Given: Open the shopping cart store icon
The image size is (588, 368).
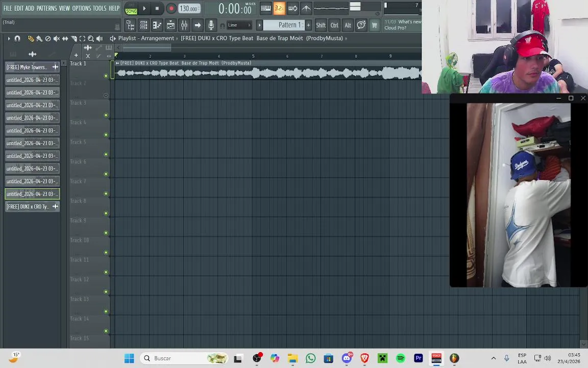Looking at the screenshot, I should click(x=374, y=25).
